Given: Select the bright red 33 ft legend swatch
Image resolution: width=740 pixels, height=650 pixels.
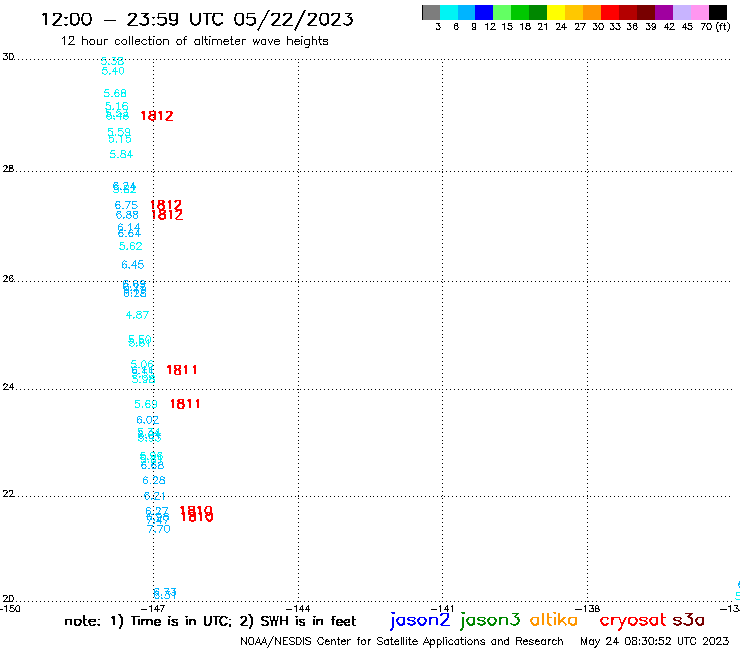Looking at the screenshot, I should point(610,12).
